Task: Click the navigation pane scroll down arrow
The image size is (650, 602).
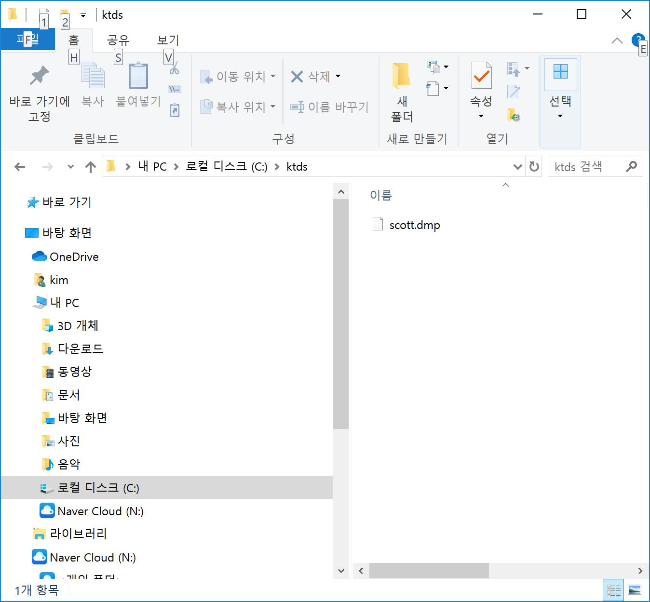Action: coord(341,571)
